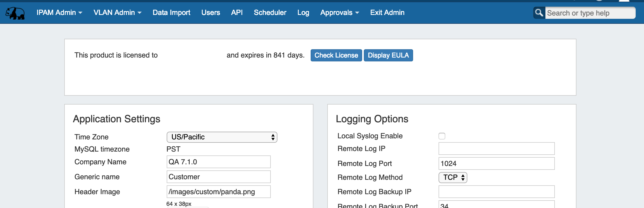The height and width of the screenshot is (208, 644).
Task: Click the panda logo icon
Action: pos(15,13)
